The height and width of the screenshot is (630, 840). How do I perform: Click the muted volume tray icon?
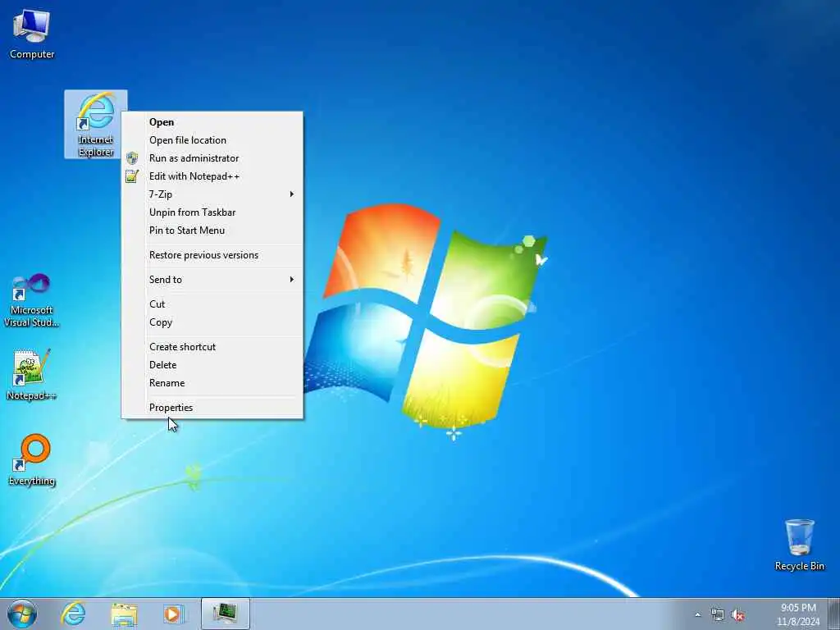pyautogui.click(x=737, y=614)
